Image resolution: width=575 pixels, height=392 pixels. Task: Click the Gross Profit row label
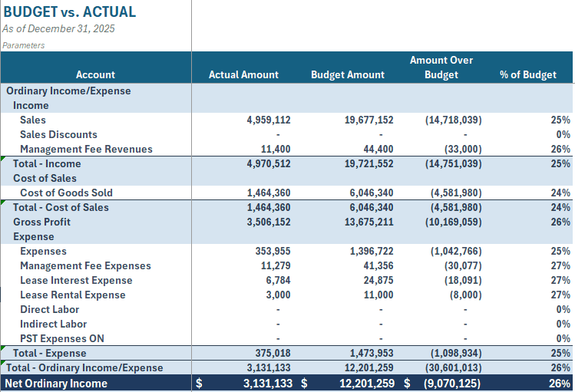(x=41, y=222)
